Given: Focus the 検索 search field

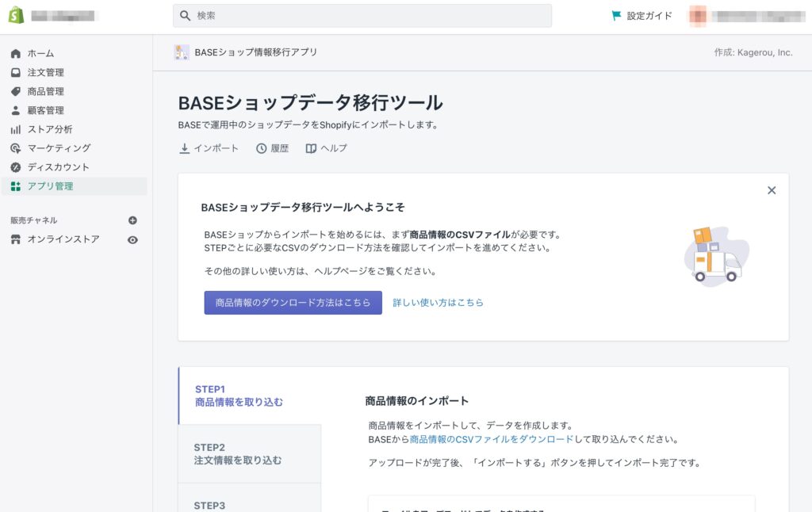Looking at the screenshot, I should [362, 16].
